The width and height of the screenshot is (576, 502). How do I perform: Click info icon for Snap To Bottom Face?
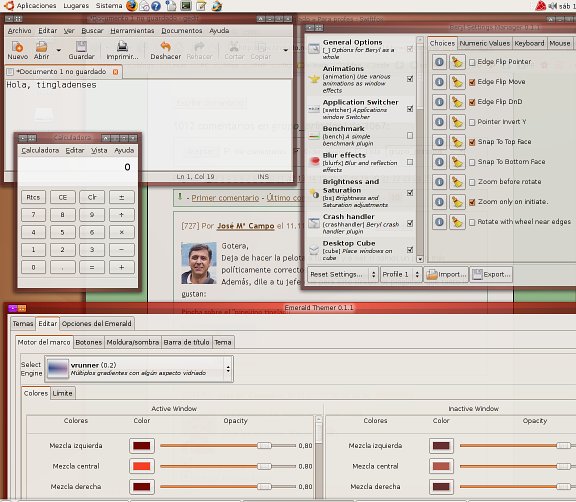[x=439, y=162]
